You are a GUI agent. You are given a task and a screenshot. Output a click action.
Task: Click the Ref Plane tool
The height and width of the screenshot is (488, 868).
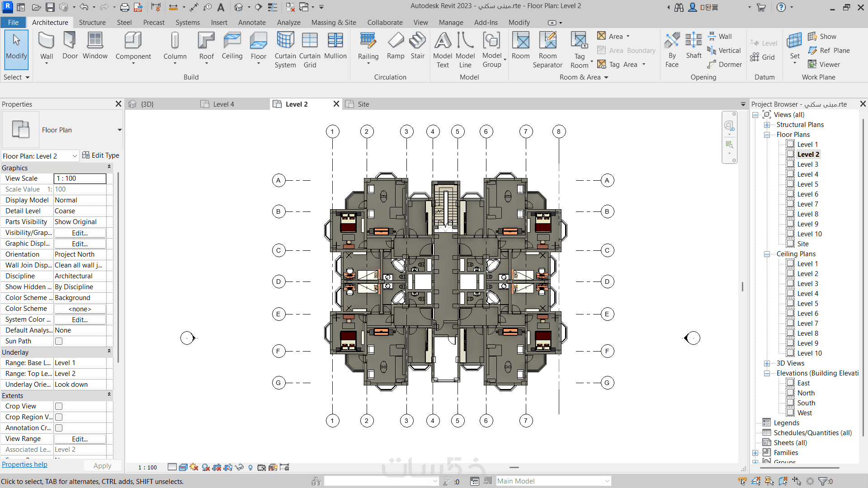830,51
